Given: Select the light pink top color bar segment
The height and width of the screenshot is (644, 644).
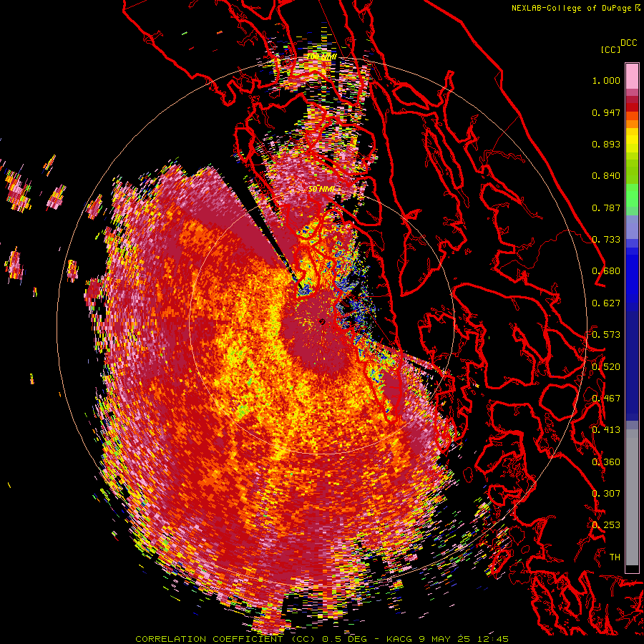Looking at the screenshot, I should [632, 77].
